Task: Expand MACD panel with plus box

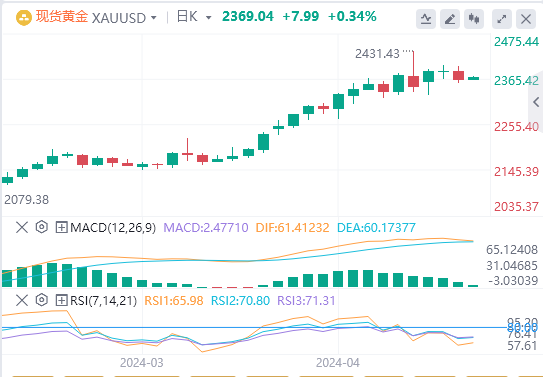Action: coord(61,227)
